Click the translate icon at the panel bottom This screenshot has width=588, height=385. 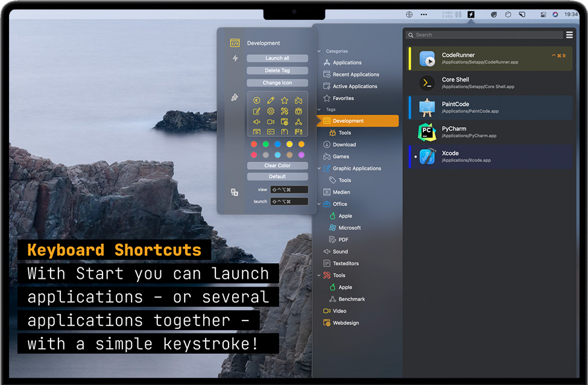tap(235, 192)
